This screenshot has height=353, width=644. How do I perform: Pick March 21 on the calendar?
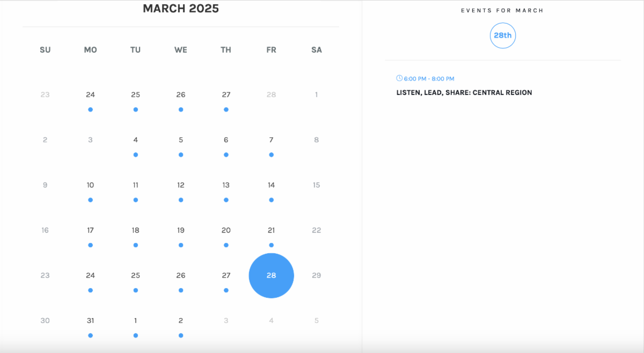[x=271, y=230]
